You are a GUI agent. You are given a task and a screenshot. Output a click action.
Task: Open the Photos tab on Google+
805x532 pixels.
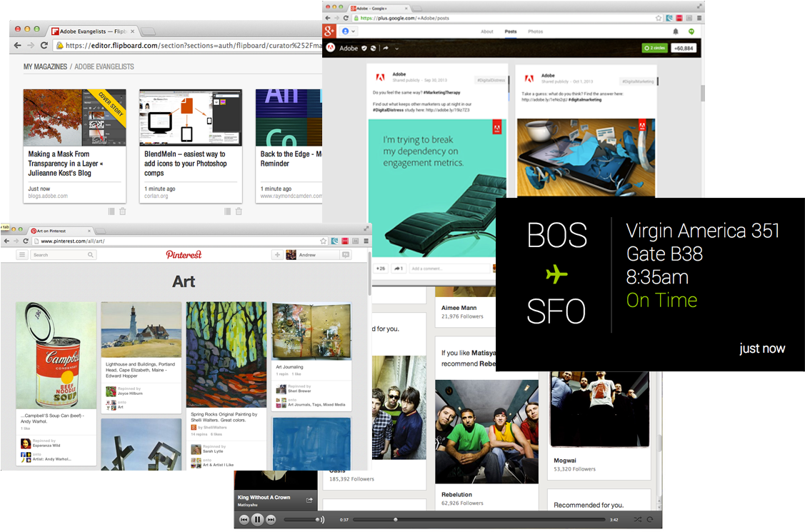point(536,32)
